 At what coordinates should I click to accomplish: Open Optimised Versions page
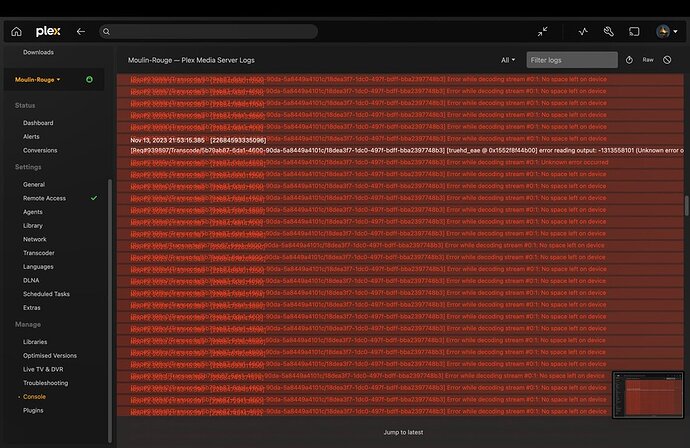(50, 355)
